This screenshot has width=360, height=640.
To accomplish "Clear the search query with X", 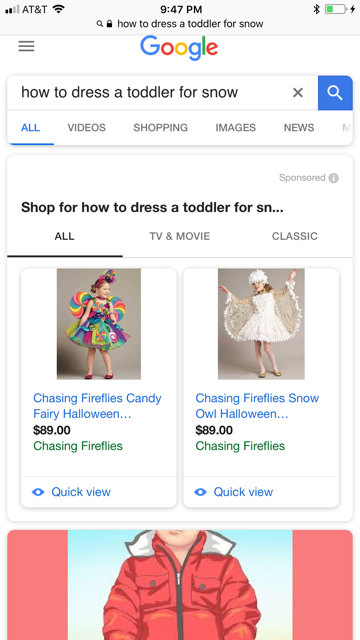I will 298,93.
